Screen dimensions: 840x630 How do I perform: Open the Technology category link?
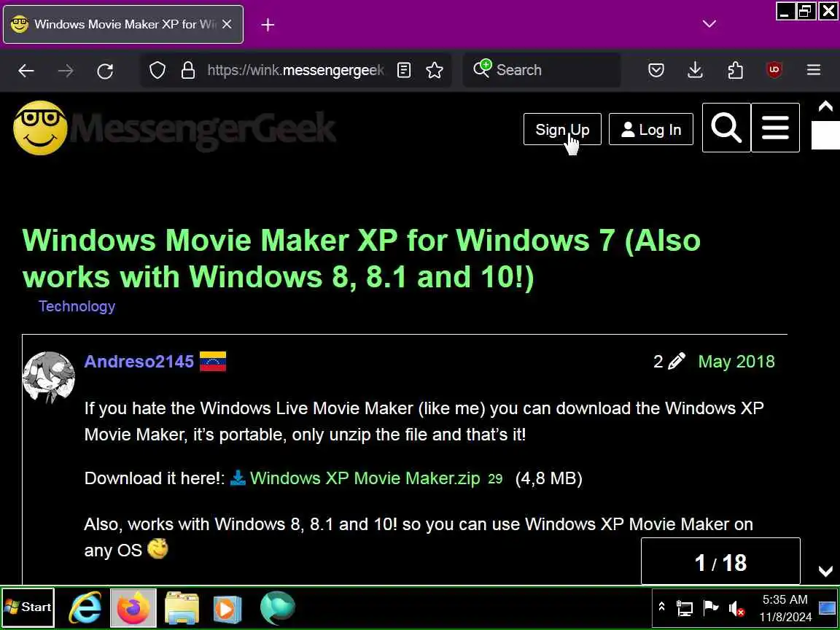tap(77, 306)
